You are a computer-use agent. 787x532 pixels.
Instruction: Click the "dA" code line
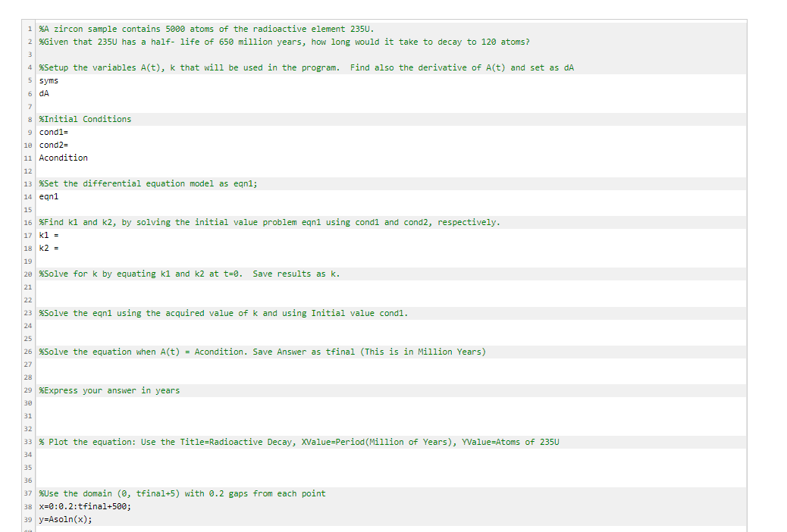44,94
